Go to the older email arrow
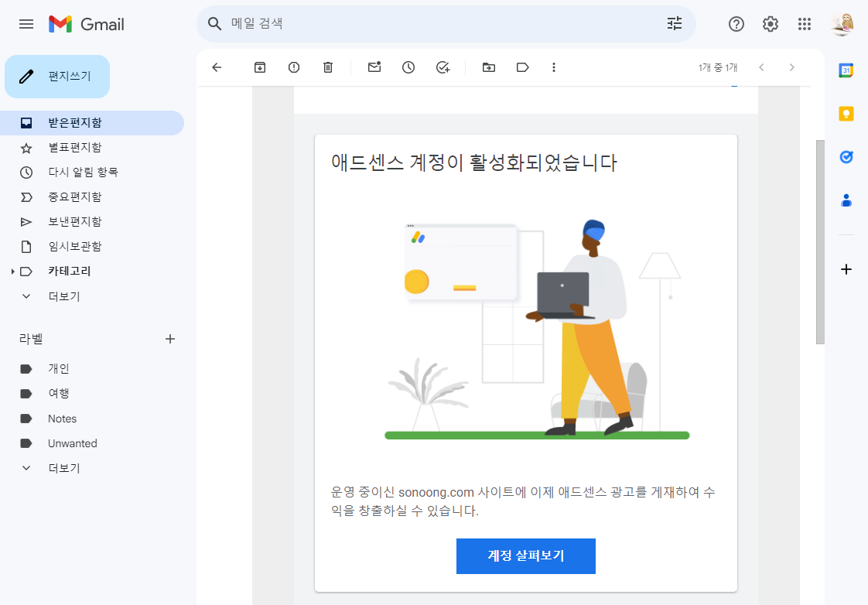Screen dimensions: 868x605 pyautogui.click(x=791, y=67)
